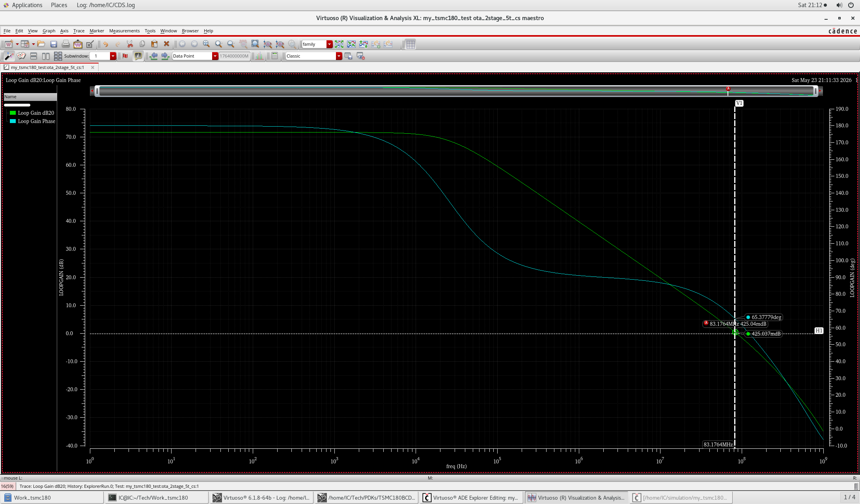Delete with the red X icon
The height and width of the screenshot is (504, 860).
pos(166,44)
